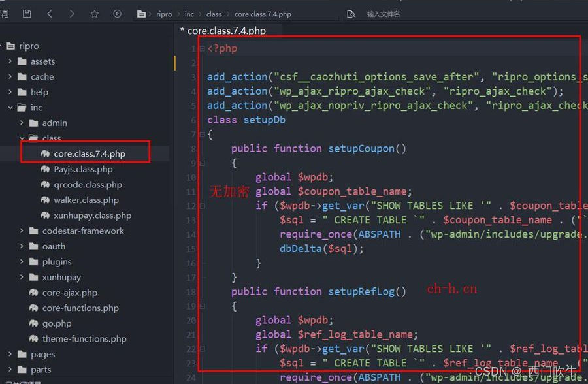
Task: Fold the if block at line 22
Action: [202, 349]
